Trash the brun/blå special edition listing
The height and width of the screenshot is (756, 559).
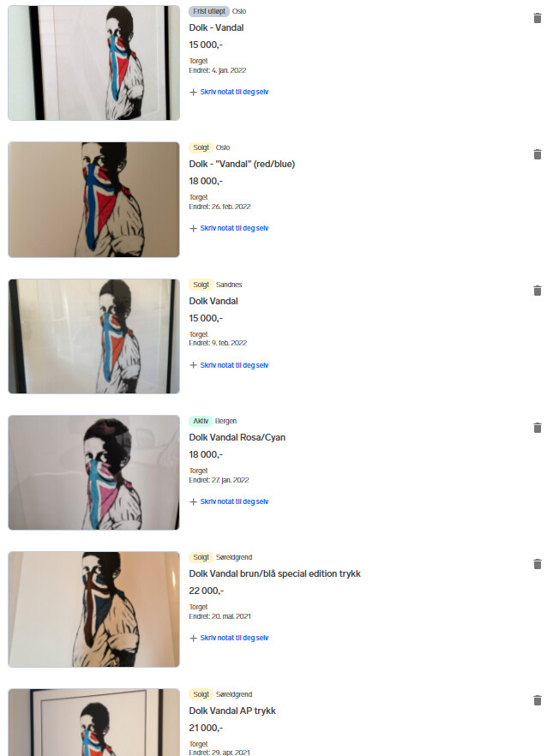pyautogui.click(x=538, y=564)
